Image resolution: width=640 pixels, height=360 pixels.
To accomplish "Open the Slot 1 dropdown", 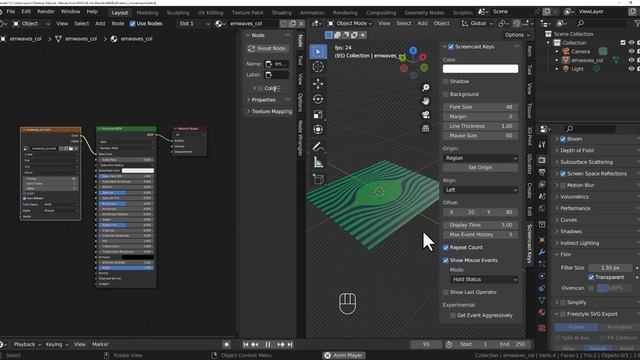I will (x=194, y=24).
